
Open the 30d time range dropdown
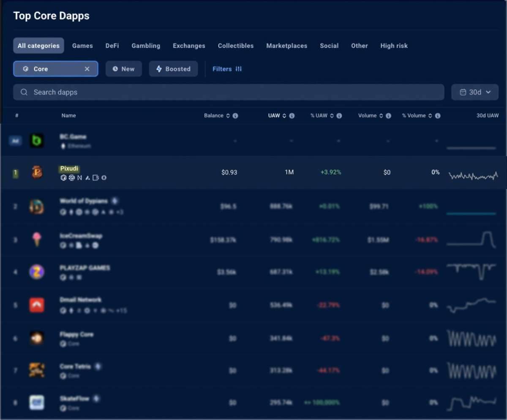click(475, 92)
